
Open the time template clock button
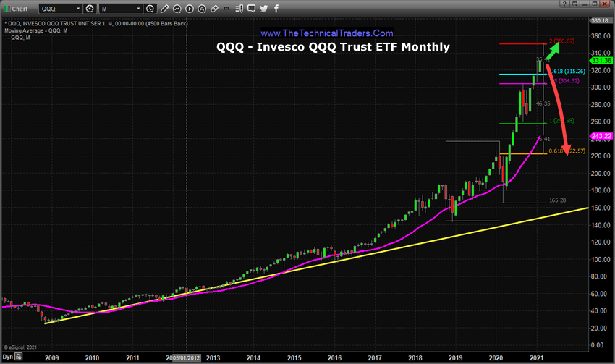tap(150, 9)
